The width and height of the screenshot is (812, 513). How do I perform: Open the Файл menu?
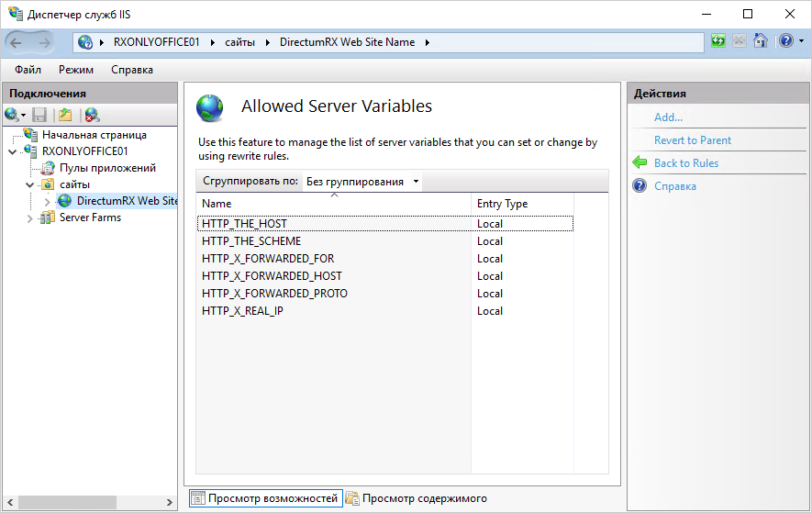(28, 70)
